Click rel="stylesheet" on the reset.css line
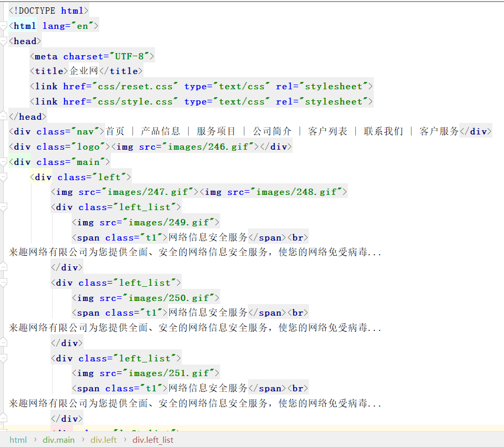This screenshot has height=447, width=504. [x=322, y=87]
